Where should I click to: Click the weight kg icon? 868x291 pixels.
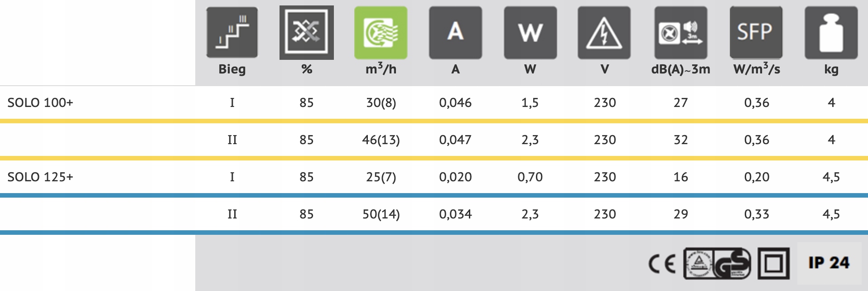click(x=831, y=33)
